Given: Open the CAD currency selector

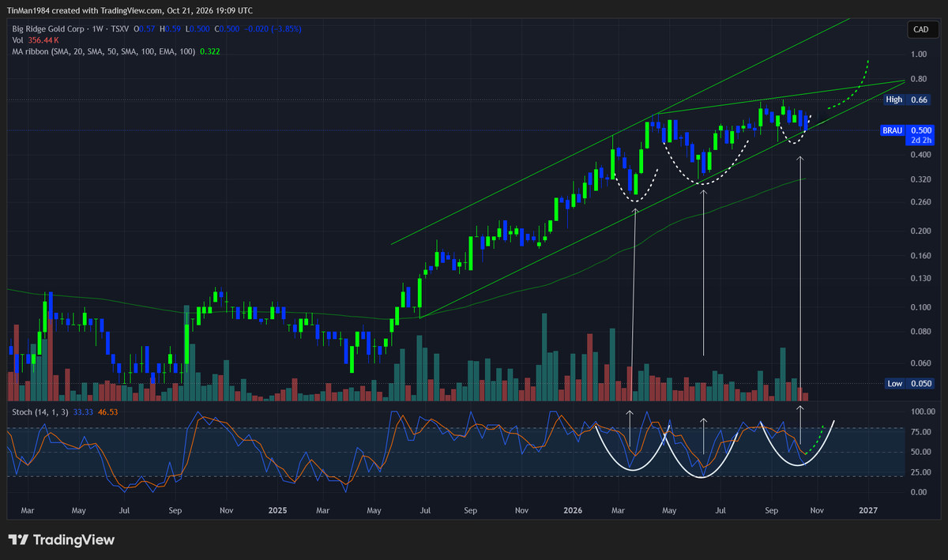Looking at the screenshot, I should tap(921, 30).
